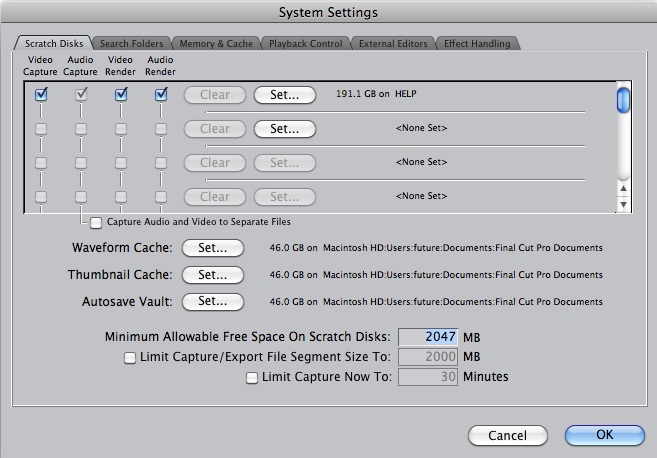Set the Autosave Vault location

[213, 302]
